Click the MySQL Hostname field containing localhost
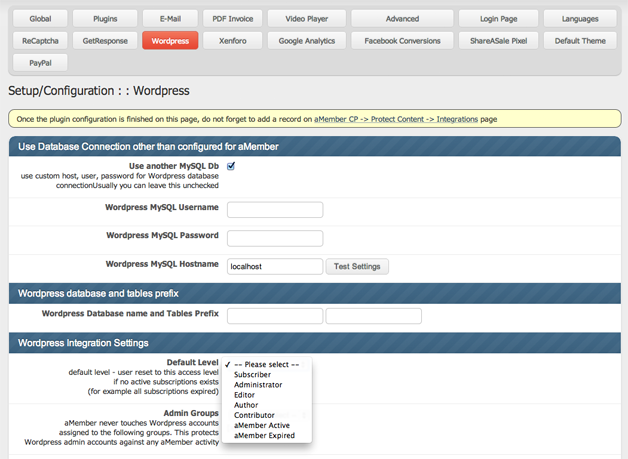 (275, 266)
